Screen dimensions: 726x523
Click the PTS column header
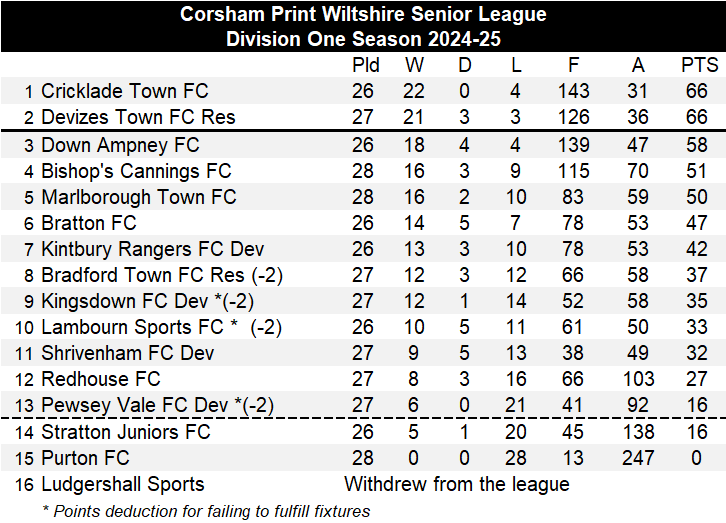[699, 66]
